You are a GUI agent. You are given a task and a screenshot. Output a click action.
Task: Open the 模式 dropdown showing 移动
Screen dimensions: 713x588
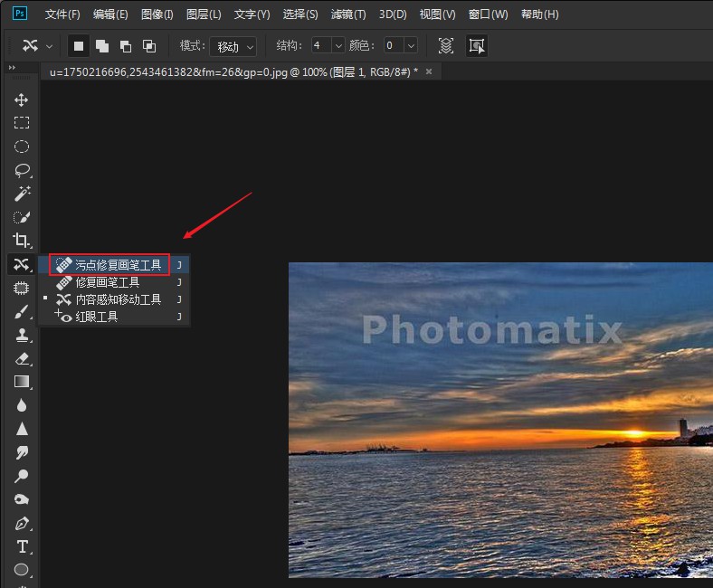pos(234,46)
